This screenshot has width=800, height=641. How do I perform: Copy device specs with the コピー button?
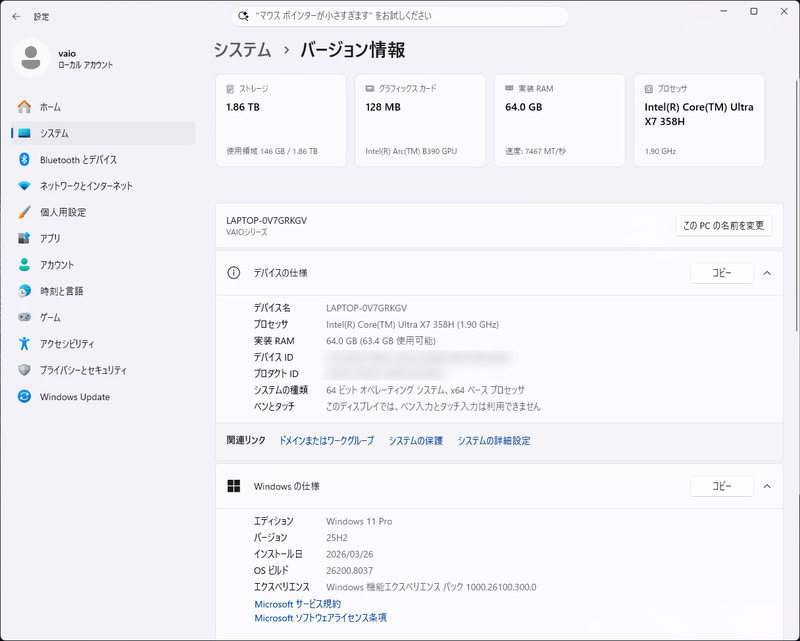(x=722, y=273)
